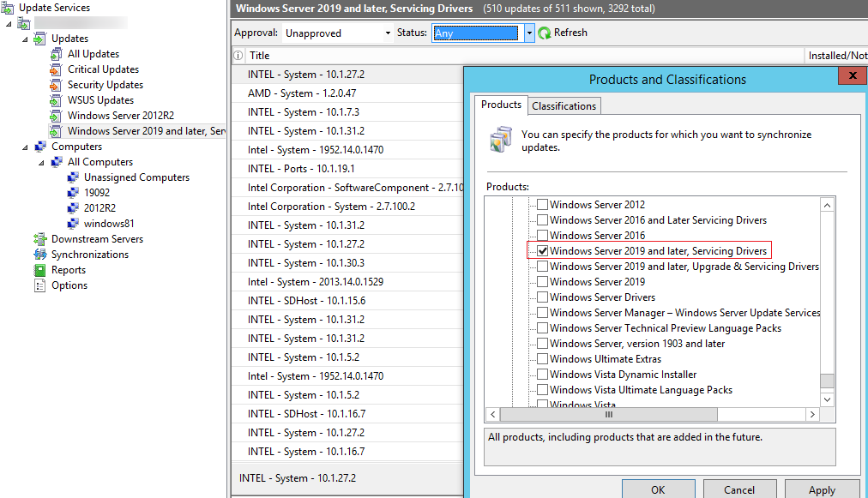Screen dimensions: 868x498
Task: Click the Critical Updates view icon
Action: pyautogui.click(x=56, y=69)
